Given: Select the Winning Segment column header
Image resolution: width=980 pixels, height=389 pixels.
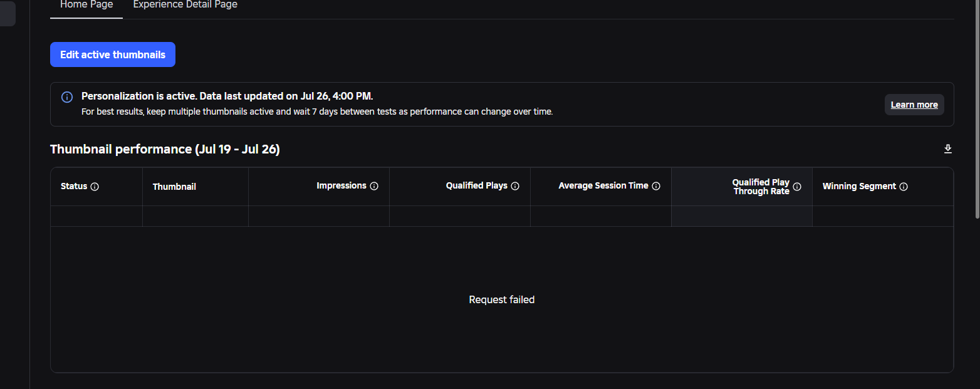Looking at the screenshot, I should pos(859,187).
